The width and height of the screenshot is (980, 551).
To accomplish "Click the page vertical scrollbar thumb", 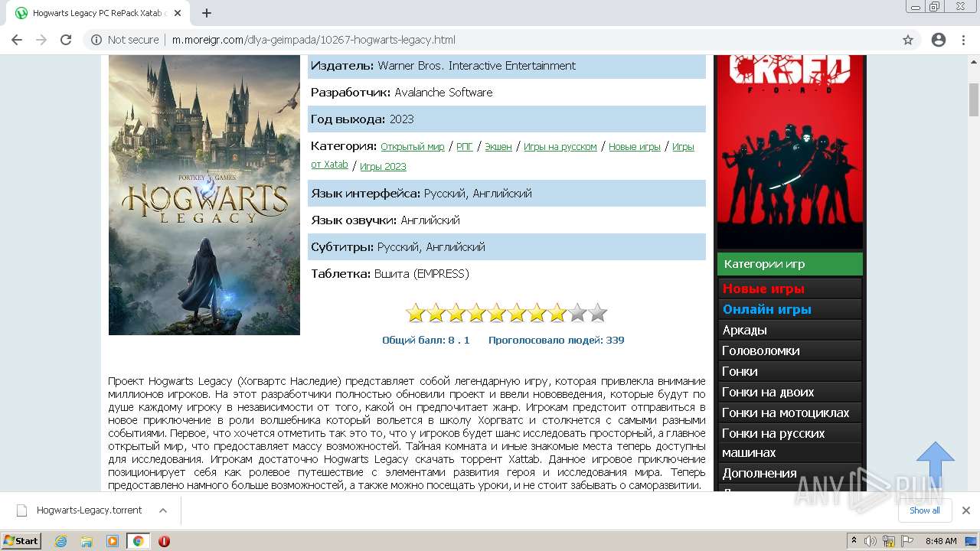I will pyautogui.click(x=974, y=99).
